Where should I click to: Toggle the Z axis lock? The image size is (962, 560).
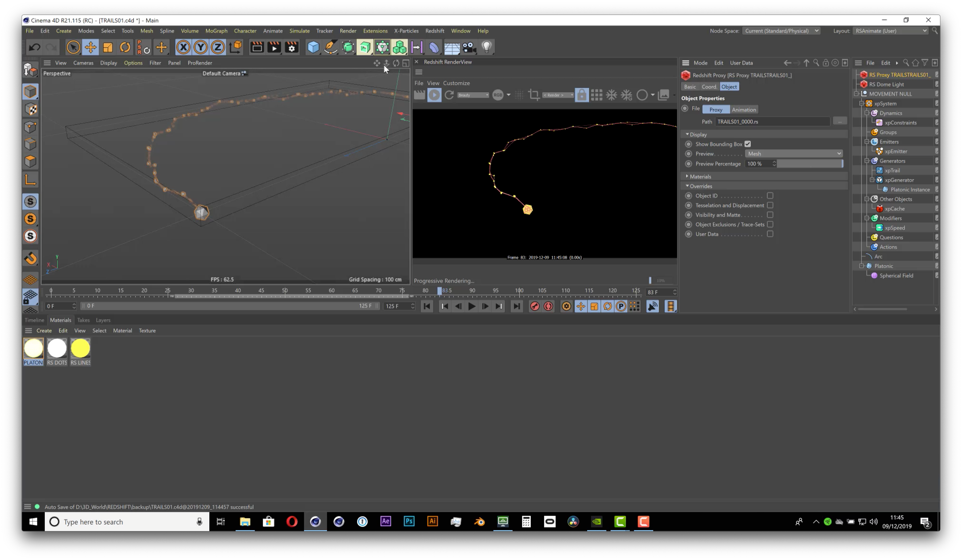(218, 47)
